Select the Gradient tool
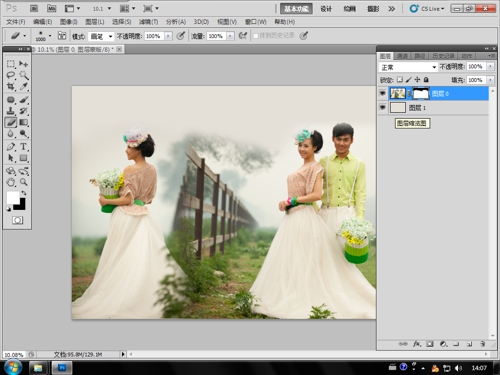Screen dimensions: 500x375 click(x=23, y=122)
